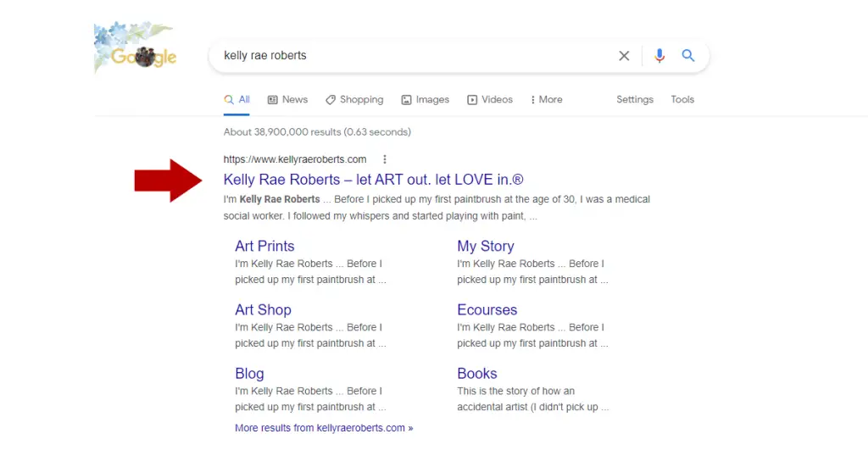Image resolution: width=868 pixels, height=456 pixels.
Task: Open search Tools
Action: [x=682, y=100]
